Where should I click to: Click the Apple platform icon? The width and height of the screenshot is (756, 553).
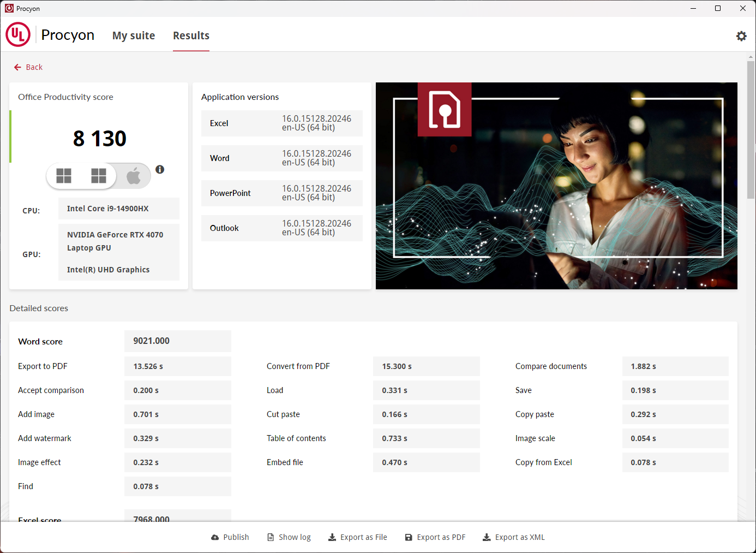point(134,176)
